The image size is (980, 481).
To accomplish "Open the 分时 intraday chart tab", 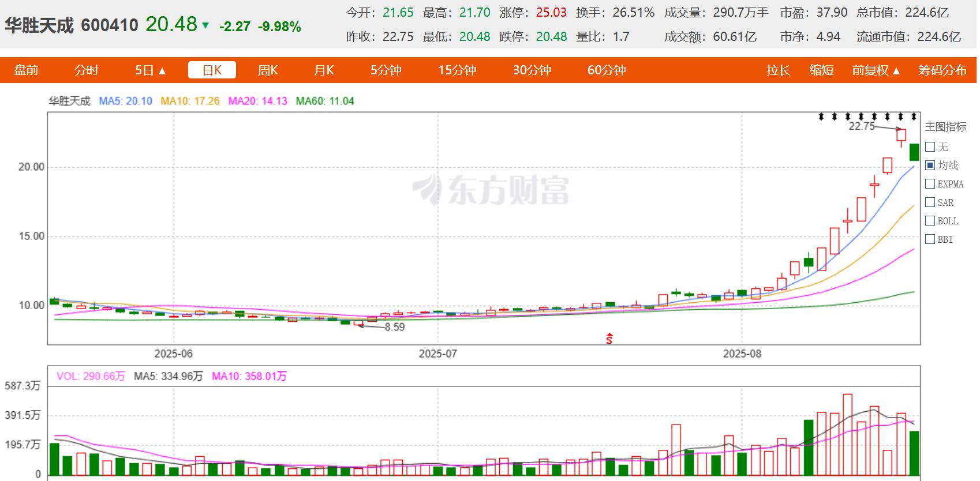I will click(87, 70).
